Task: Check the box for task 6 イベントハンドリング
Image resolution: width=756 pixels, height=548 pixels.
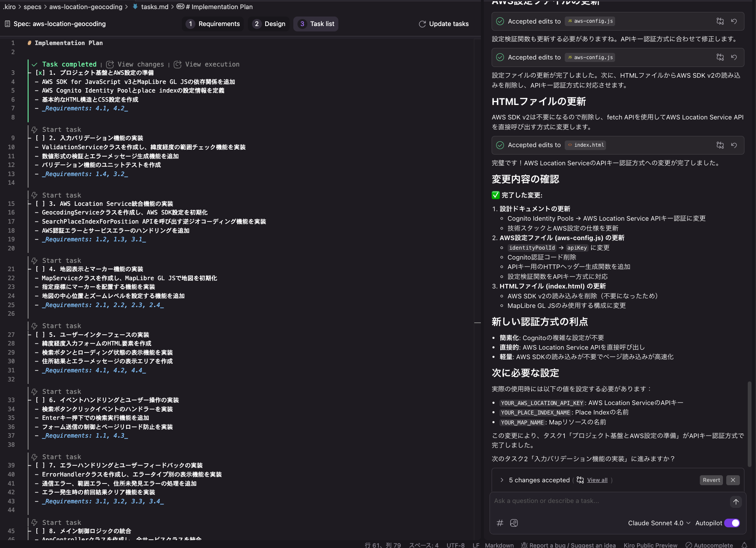Action: click(x=40, y=400)
